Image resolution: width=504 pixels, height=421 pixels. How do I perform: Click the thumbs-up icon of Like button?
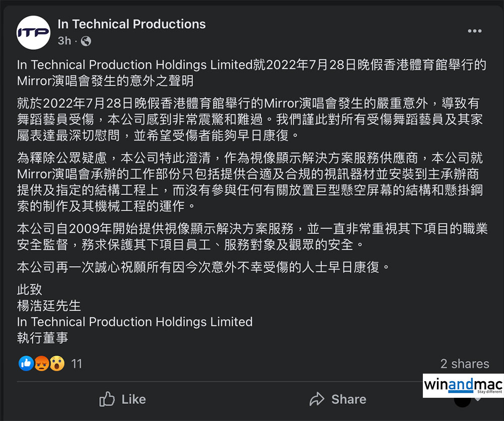point(107,400)
